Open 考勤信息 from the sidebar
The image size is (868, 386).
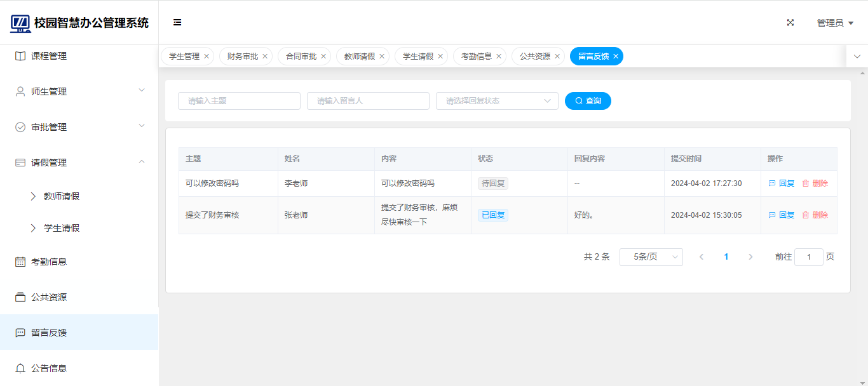click(49, 262)
